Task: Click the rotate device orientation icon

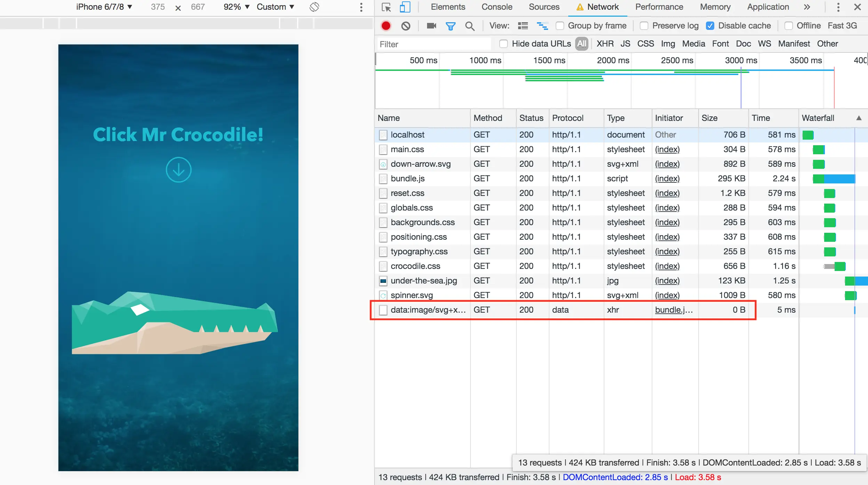Action: 314,7
